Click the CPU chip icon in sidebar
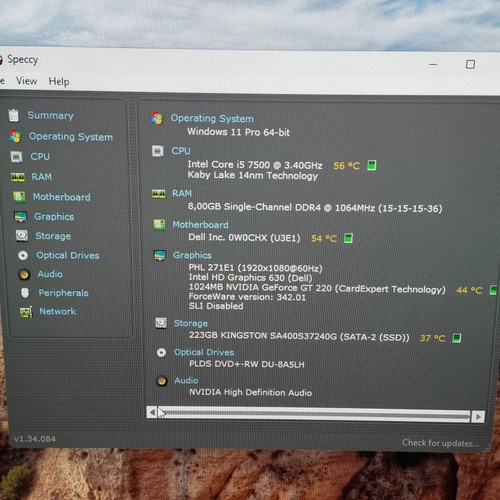This screenshot has width=500, height=500. pos(16,156)
